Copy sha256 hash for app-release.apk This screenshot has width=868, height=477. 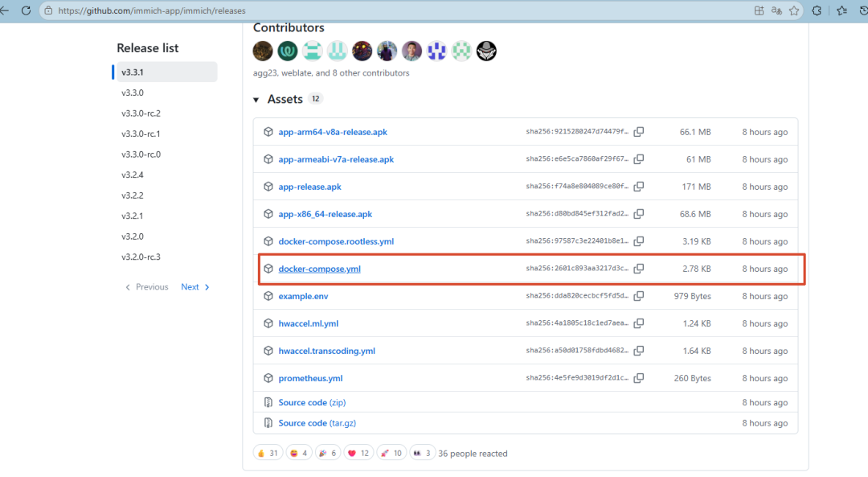639,187
